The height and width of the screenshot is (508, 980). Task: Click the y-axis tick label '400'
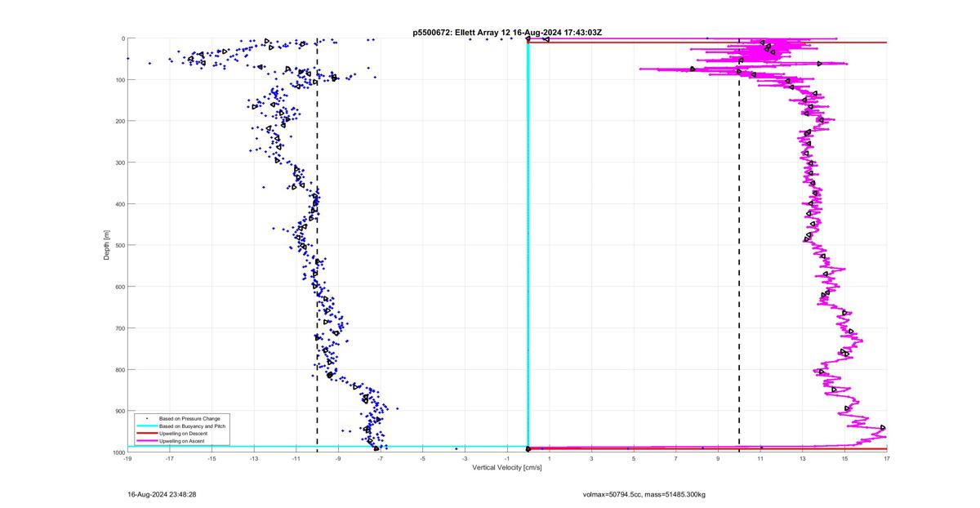coord(120,204)
